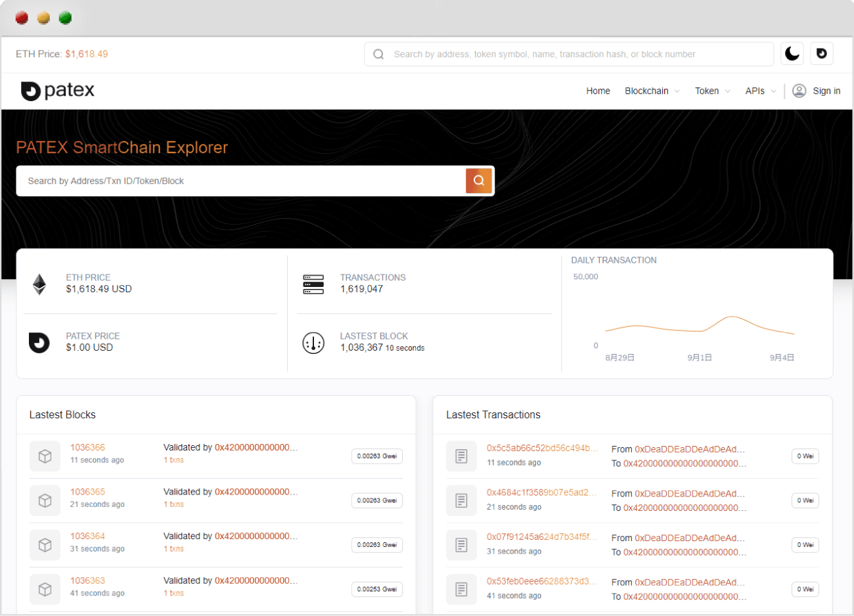Click document icon for transaction 0x53feb0ee...

coord(461,589)
